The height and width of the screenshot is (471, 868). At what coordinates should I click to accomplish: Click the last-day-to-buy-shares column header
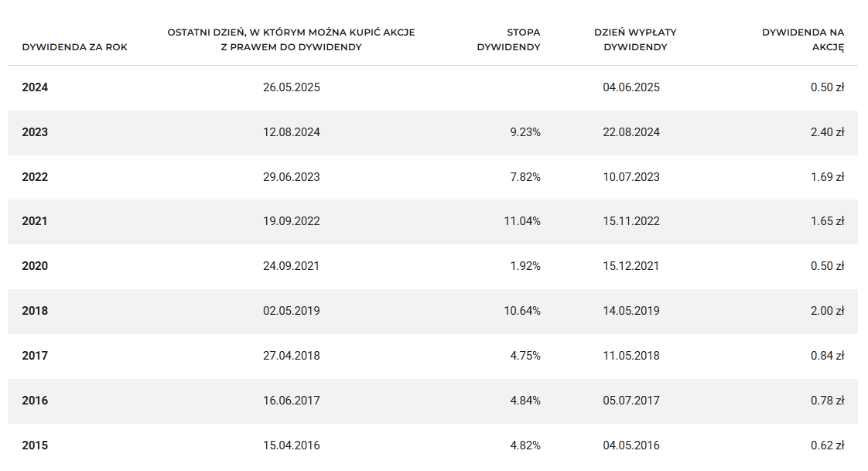pos(291,39)
